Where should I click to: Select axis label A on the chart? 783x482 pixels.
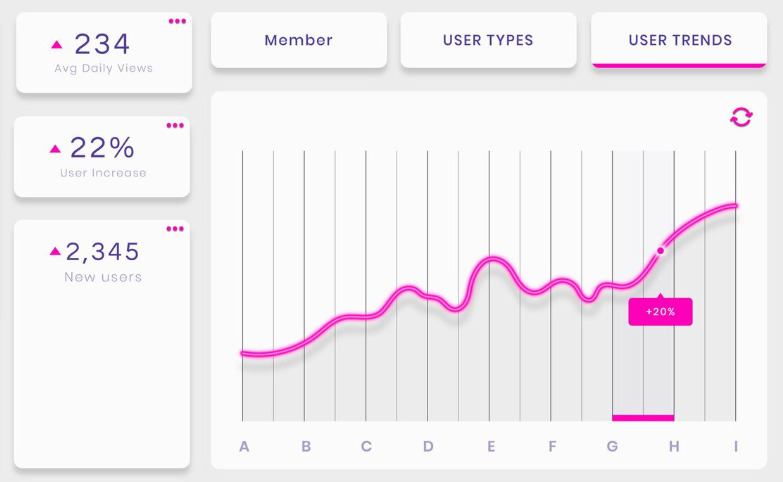tap(244, 446)
